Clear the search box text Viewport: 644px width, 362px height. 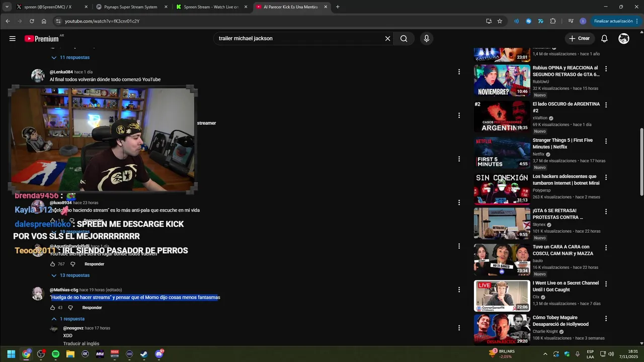(387, 39)
